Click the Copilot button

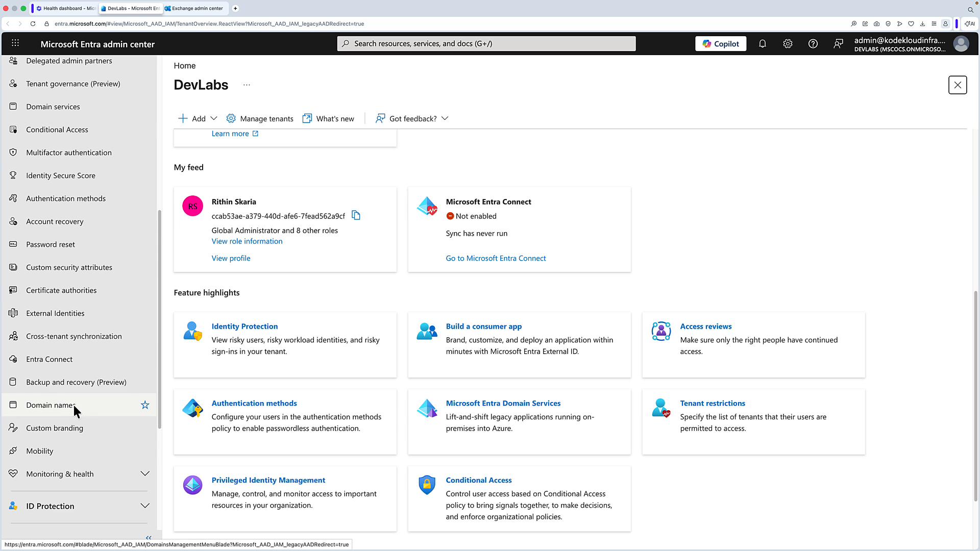(720, 44)
